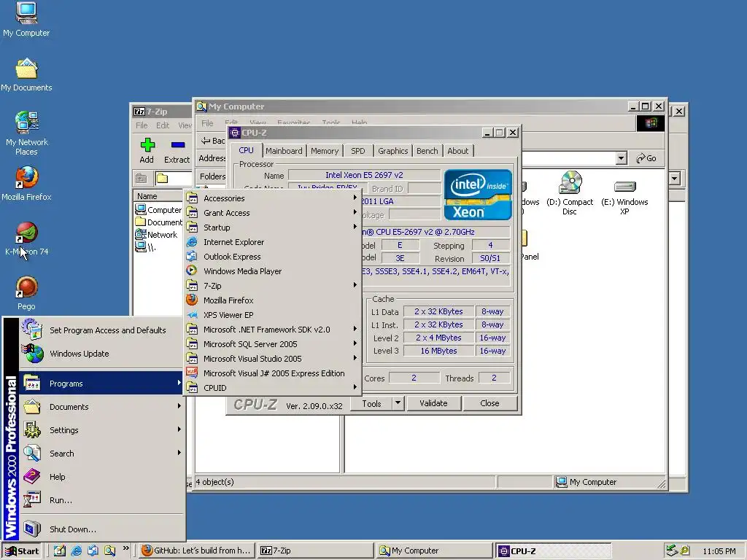Expand the 7-Zip program group
Screen dimensions: 747x560
[273, 286]
